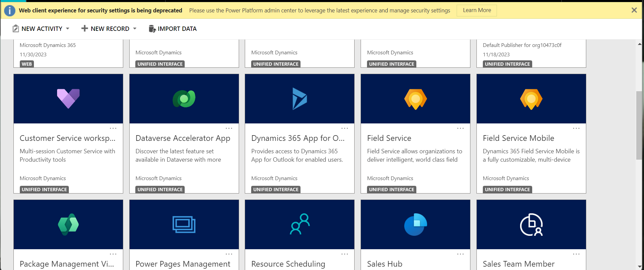Click the NEW ACTIVITY command
The image size is (644, 270).
pos(42,29)
